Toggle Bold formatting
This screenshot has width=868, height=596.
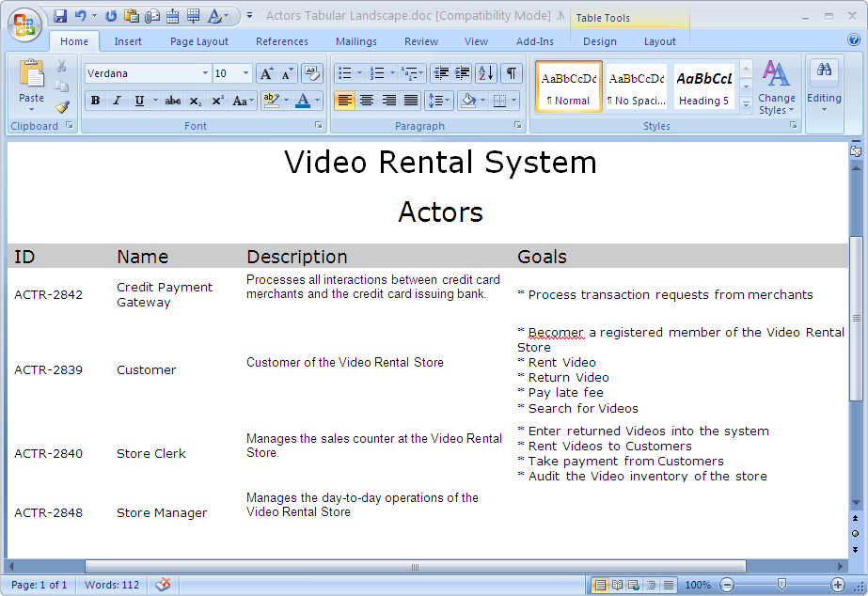(95, 101)
